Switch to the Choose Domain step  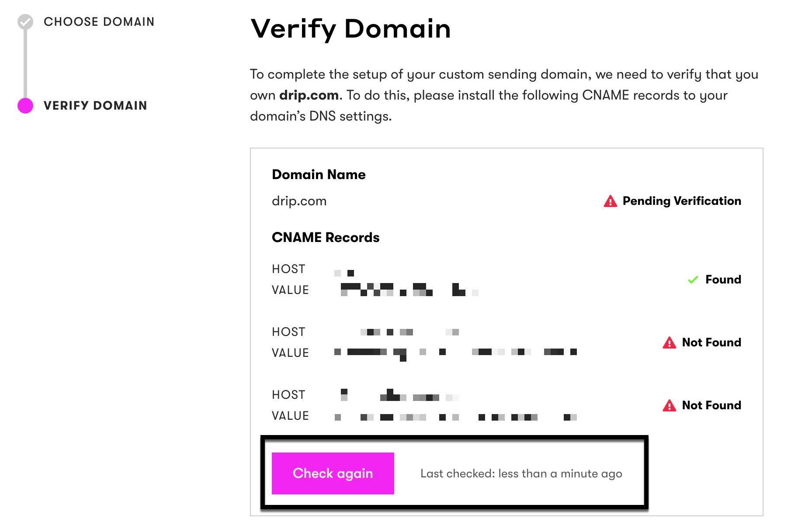pos(99,21)
